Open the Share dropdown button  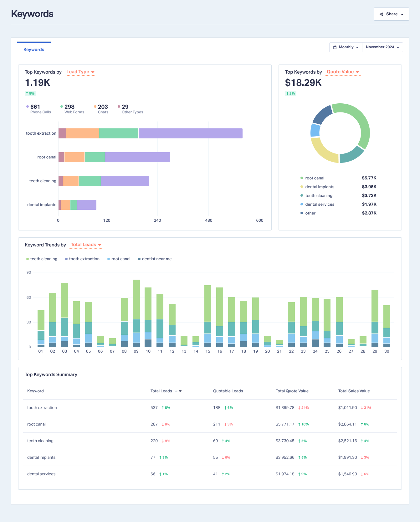tap(391, 14)
